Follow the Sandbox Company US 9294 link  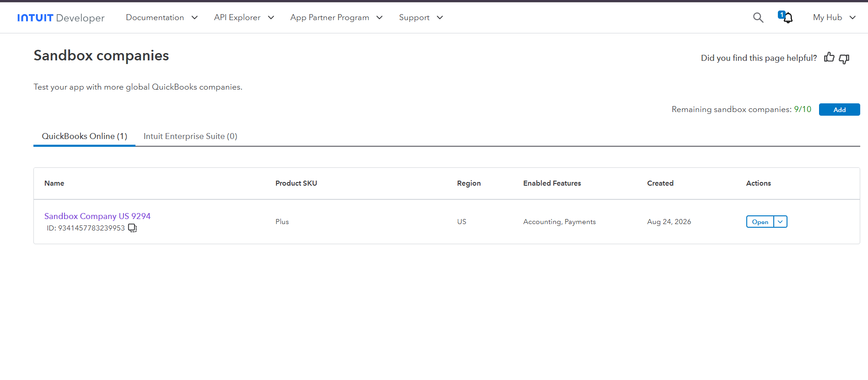[97, 216]
